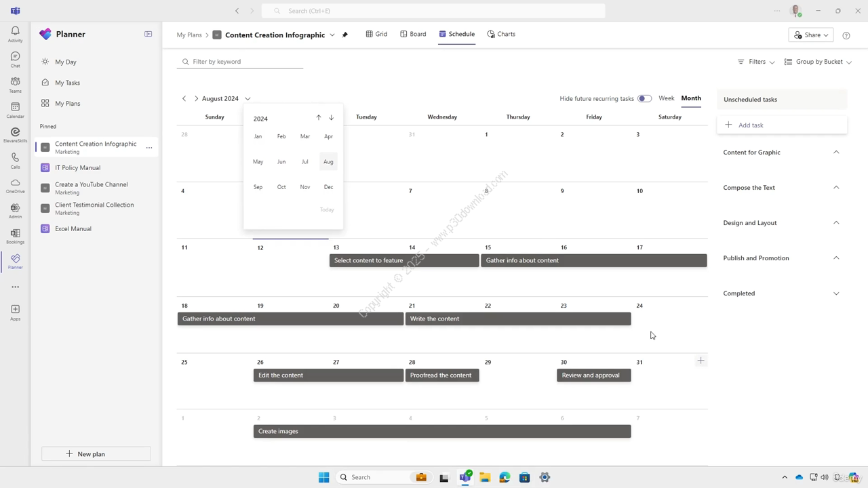The image size is (868, 488).
Task: Toggle Hide future recurring tasks switch
Action: 644,98
